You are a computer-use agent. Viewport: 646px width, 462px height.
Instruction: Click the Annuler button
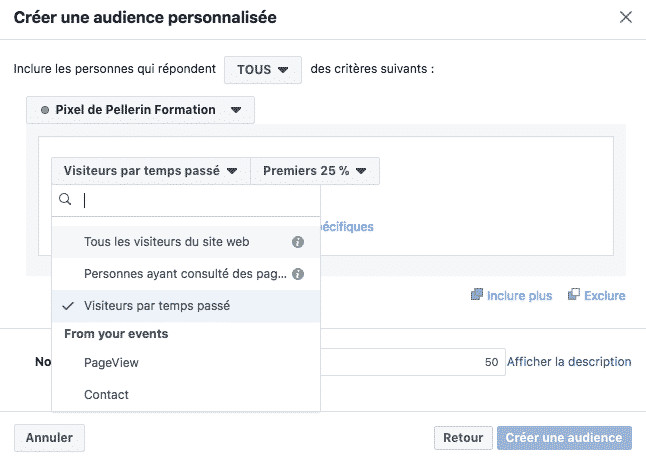coord(49,438)
